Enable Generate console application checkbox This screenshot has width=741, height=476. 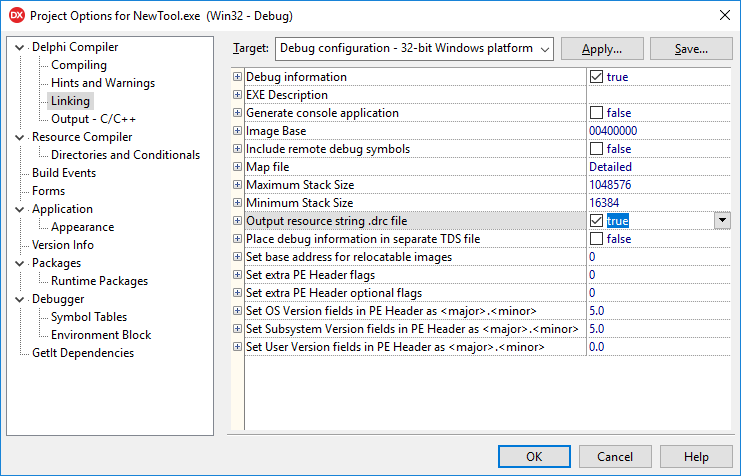click(596, 113)
